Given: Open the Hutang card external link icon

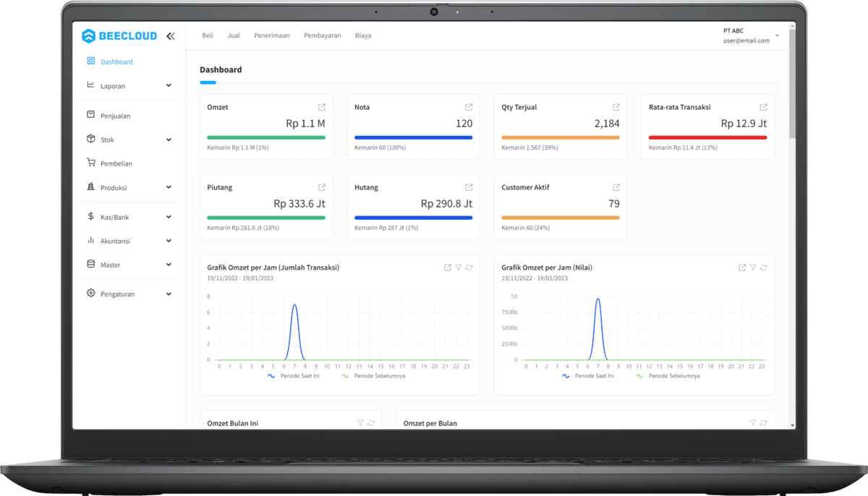Looking at the screenshot, I should (x=469, y=187).
